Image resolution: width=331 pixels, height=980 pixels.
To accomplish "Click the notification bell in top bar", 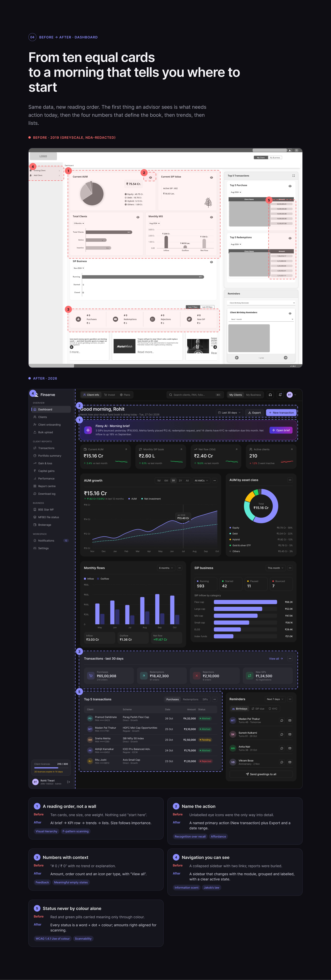I will point(280,395).
